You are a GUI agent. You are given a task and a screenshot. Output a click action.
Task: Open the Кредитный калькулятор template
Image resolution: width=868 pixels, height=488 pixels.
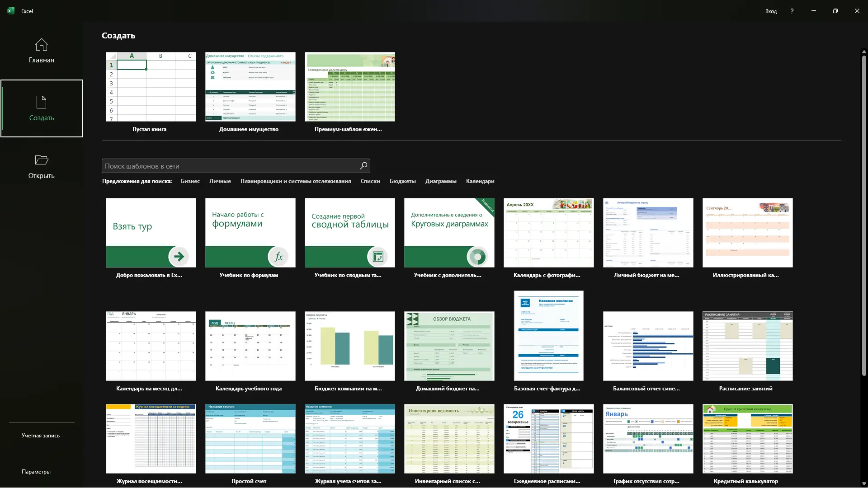tap(747, 439)
